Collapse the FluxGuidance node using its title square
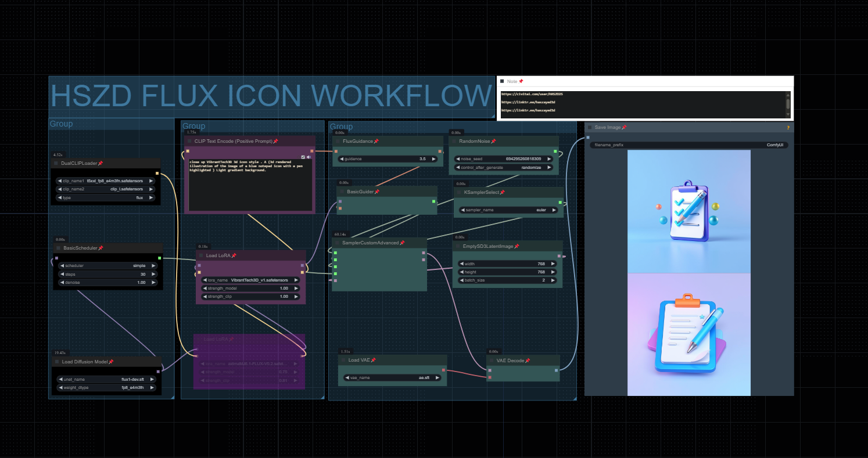Image resolution: width=868 pixels, height=458 pixels. coord(338,142)
